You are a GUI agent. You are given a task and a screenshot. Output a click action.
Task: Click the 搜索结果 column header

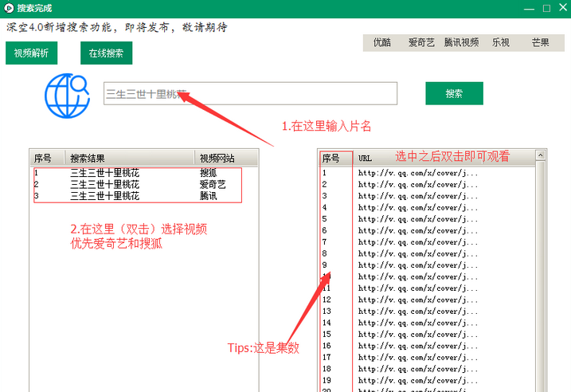point(130,158)
